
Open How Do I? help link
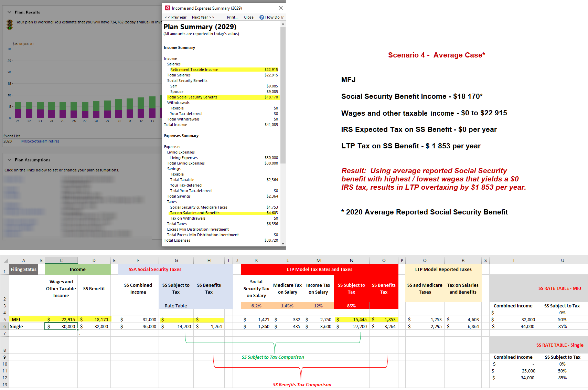pos(274,17)
